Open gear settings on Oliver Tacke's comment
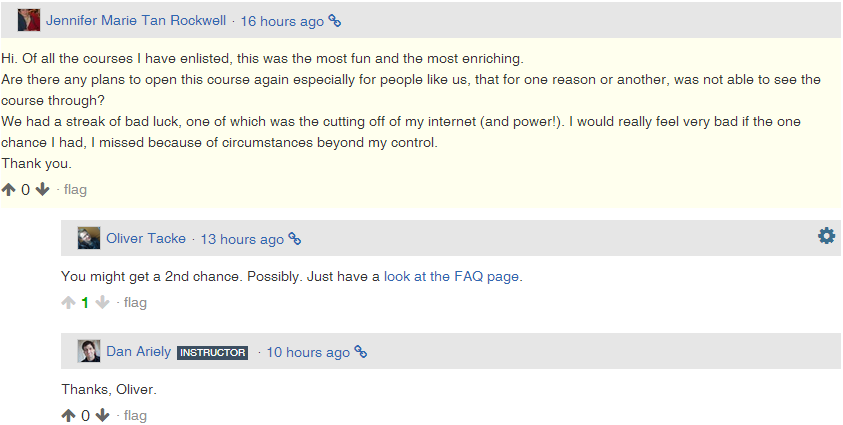The height and width of the screenshot is (425, 843). 826,236
